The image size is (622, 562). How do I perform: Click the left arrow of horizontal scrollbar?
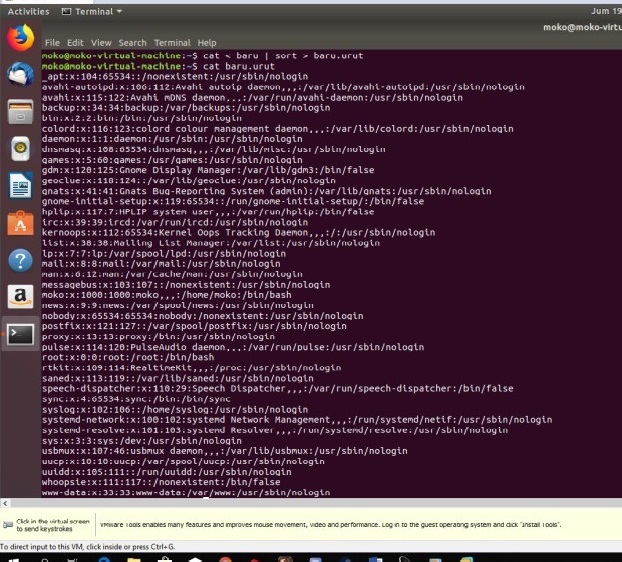click(x=5, y=503)
